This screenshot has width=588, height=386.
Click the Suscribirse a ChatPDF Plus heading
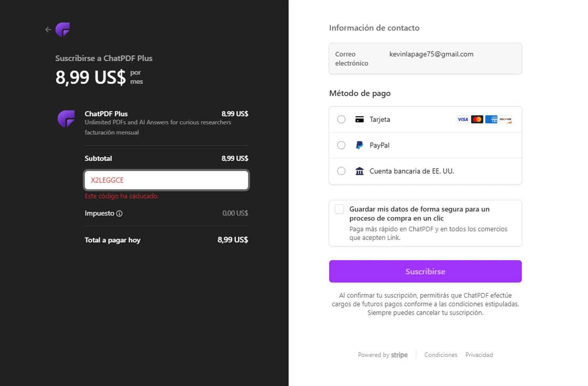pos(104,58)
